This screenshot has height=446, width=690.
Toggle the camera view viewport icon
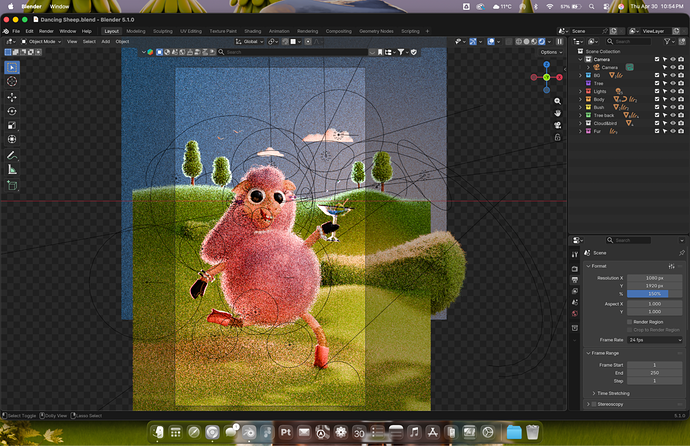pyautogui.click(x=558, y=125)
